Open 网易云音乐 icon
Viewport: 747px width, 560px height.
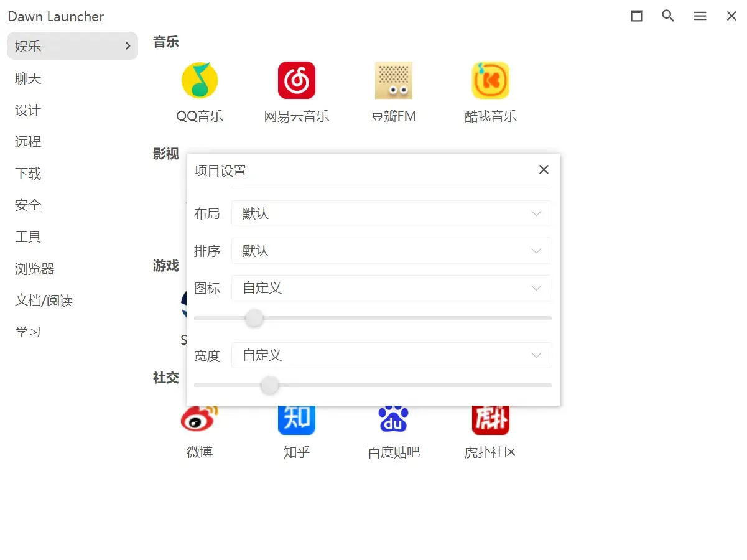pyautogui.click(x=297, y=80)
